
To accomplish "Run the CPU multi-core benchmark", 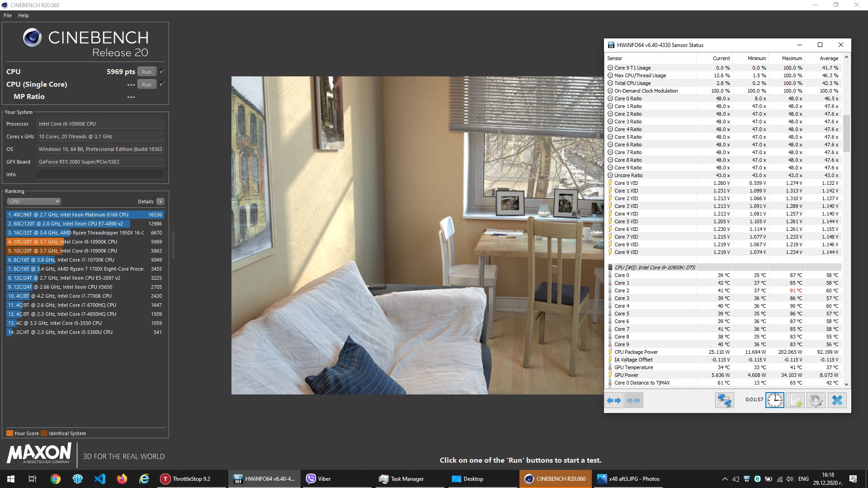I will (146, 72).
